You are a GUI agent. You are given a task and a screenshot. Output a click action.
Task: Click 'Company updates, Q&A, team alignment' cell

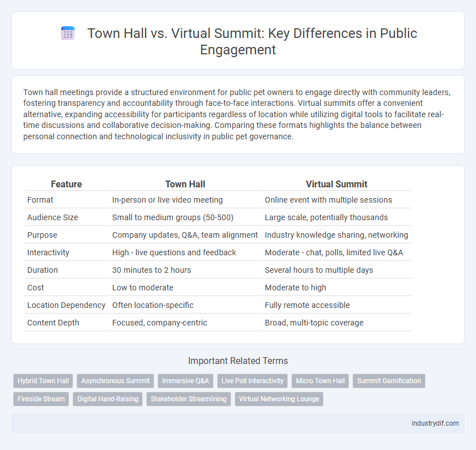click(x=185, y=235)
